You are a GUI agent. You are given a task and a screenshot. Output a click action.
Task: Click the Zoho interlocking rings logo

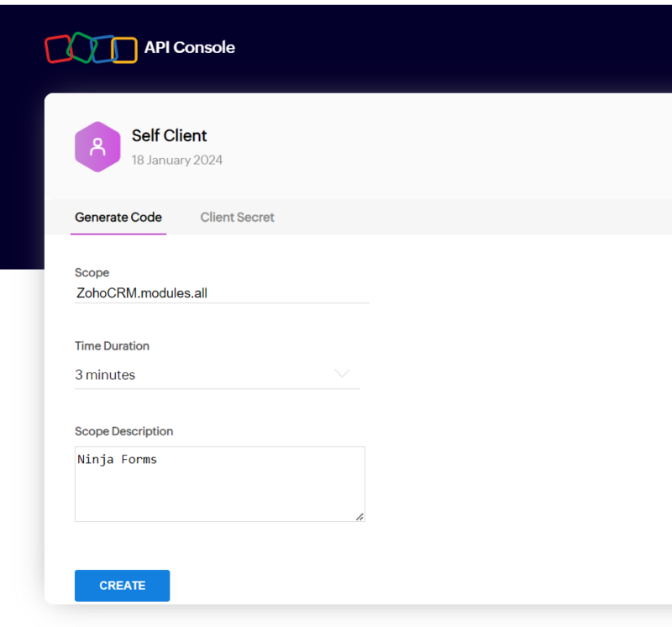pos(90,49)
